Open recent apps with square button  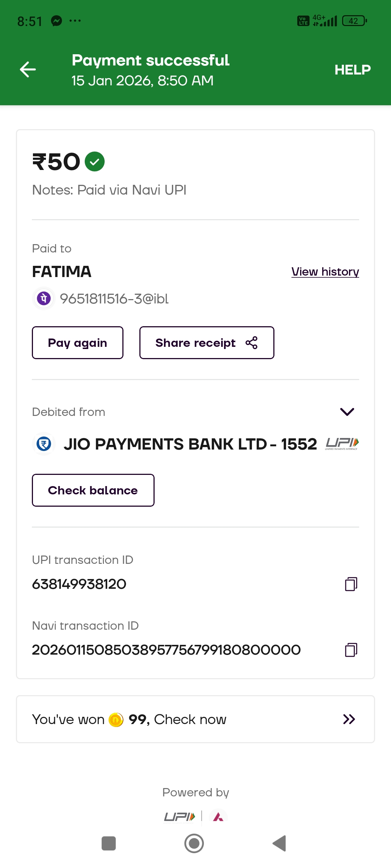pos(109,843)
